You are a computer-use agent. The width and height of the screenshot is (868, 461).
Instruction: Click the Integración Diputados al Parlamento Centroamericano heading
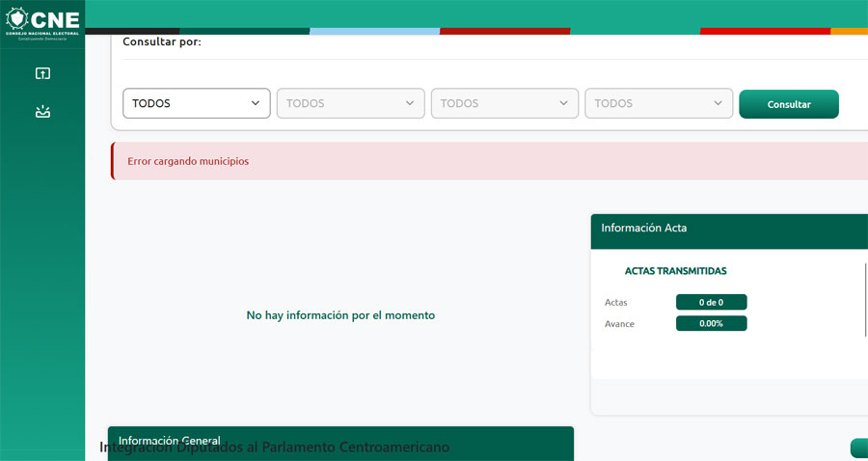click(x=275, y=448)
